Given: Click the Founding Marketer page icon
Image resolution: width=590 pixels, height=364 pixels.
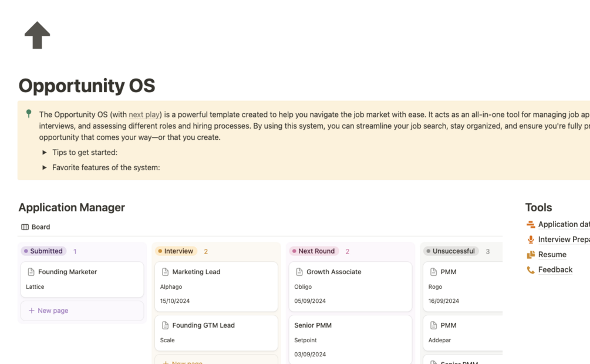Looking at the screenshot, I should click(x=31, y=272).
